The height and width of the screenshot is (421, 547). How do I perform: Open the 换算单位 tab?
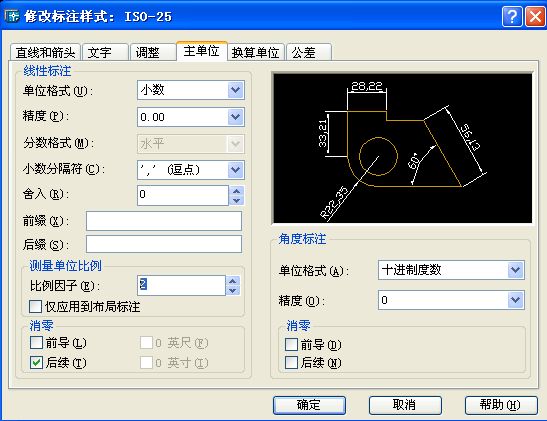tap(256, 52)
